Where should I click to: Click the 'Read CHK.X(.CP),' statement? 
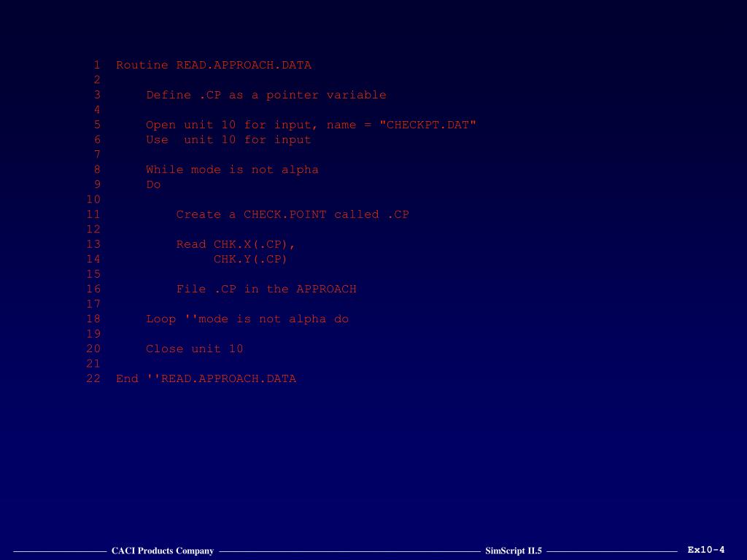(x=236, y=244)
